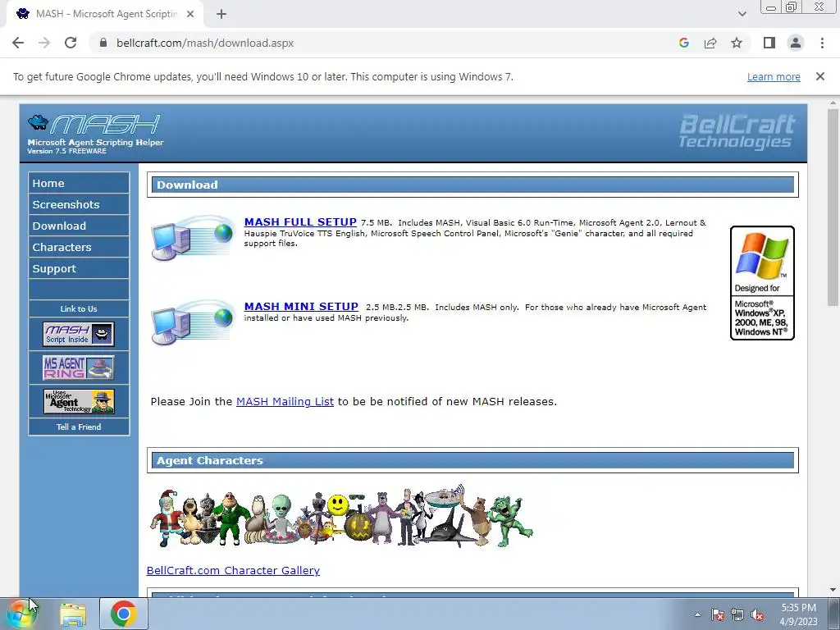Viewport: 840px width, 630px height.
Task: Click the network tray icon
Action: click(737, 615)
